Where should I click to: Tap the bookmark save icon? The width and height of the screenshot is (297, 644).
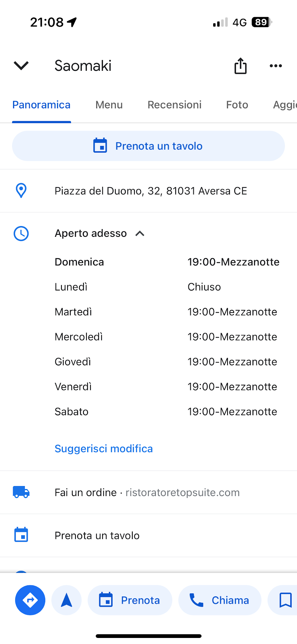285,600
